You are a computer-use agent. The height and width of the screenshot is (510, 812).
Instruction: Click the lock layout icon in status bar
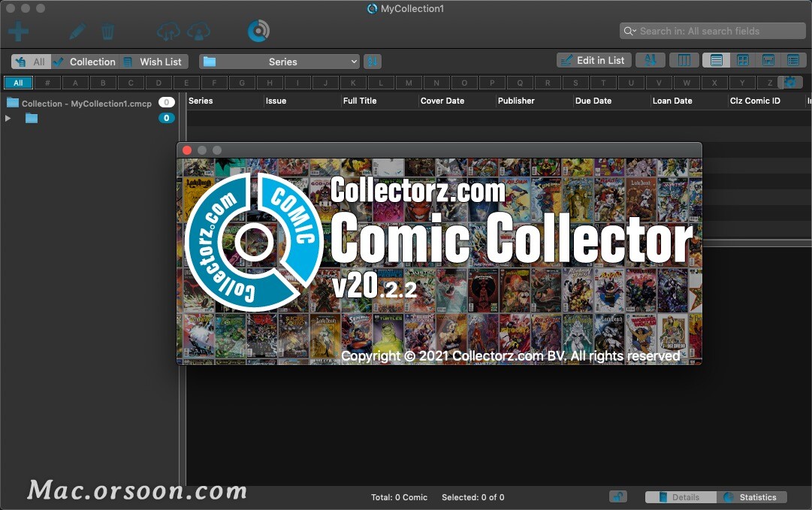[x=617, y=496]
